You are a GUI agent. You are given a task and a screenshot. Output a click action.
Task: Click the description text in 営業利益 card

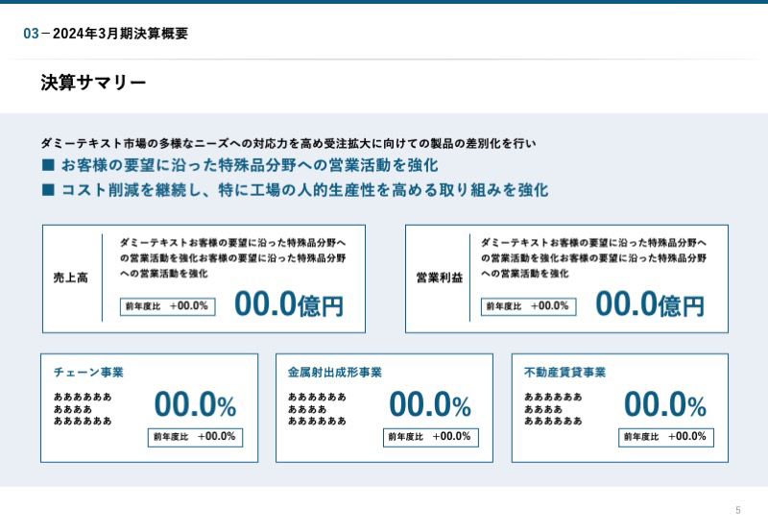tap(593, 257)
